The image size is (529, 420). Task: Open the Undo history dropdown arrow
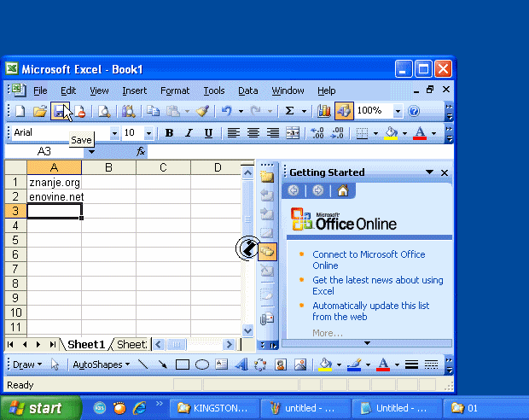241,111
